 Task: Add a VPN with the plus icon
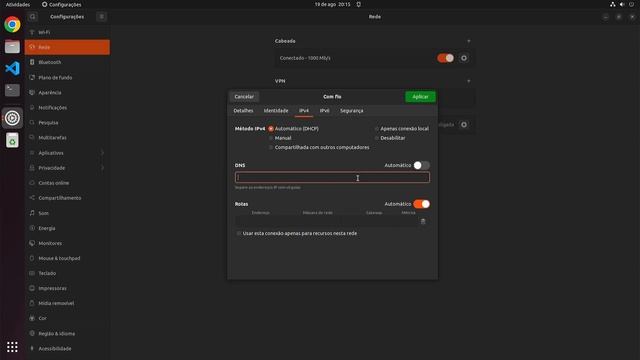(469, 81)
